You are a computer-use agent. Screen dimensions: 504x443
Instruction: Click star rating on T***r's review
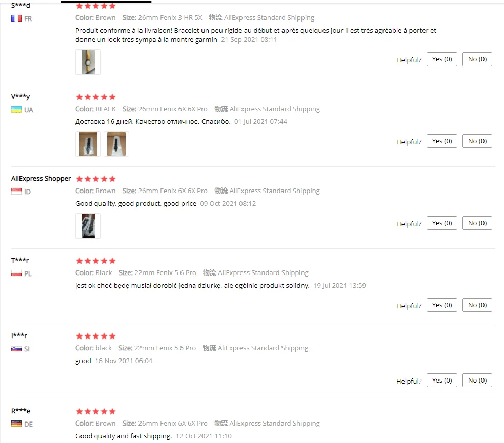coord(95,261)
